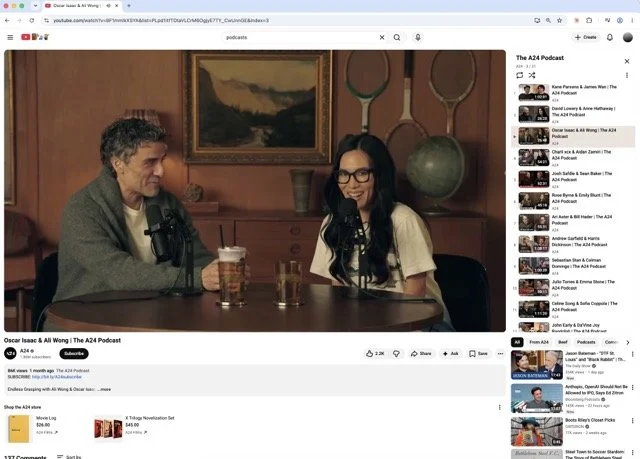Image resolution: width=640 pixels, height=459 pixels.
Task: Save video to playlist
Action: point(478,354)
